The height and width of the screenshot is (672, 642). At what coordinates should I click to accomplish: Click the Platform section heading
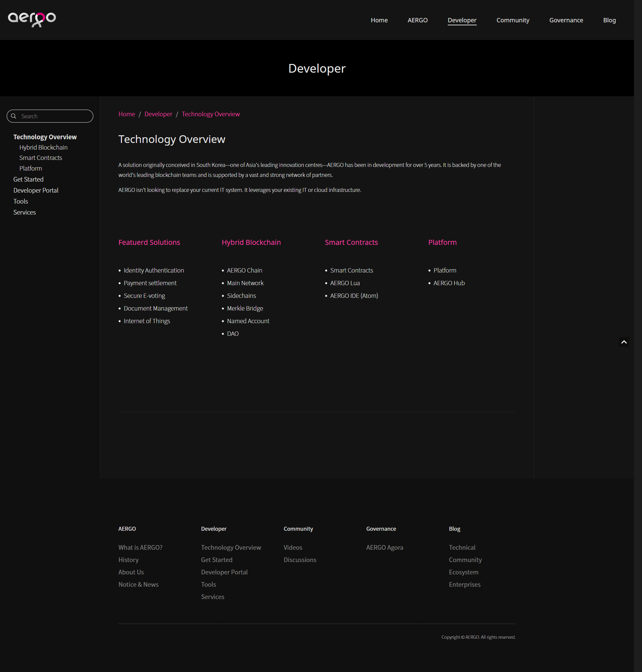coord(442,242)
